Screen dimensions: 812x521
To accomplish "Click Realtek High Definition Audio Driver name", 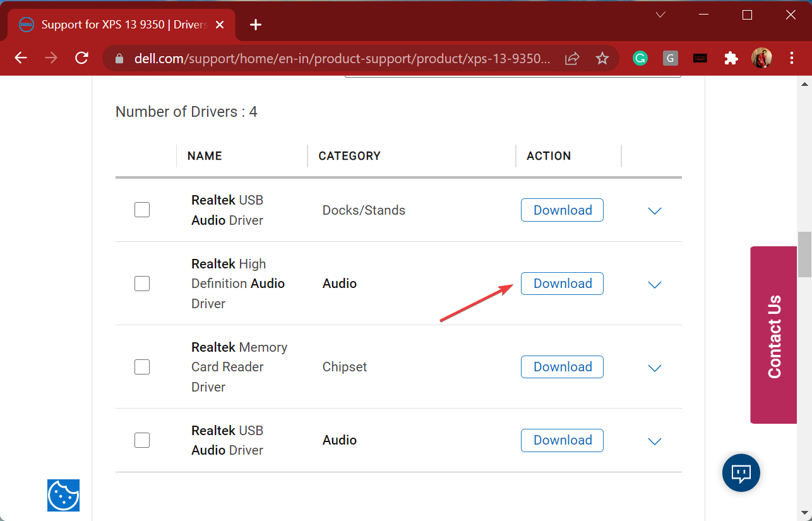I will (x=238, y=284).
